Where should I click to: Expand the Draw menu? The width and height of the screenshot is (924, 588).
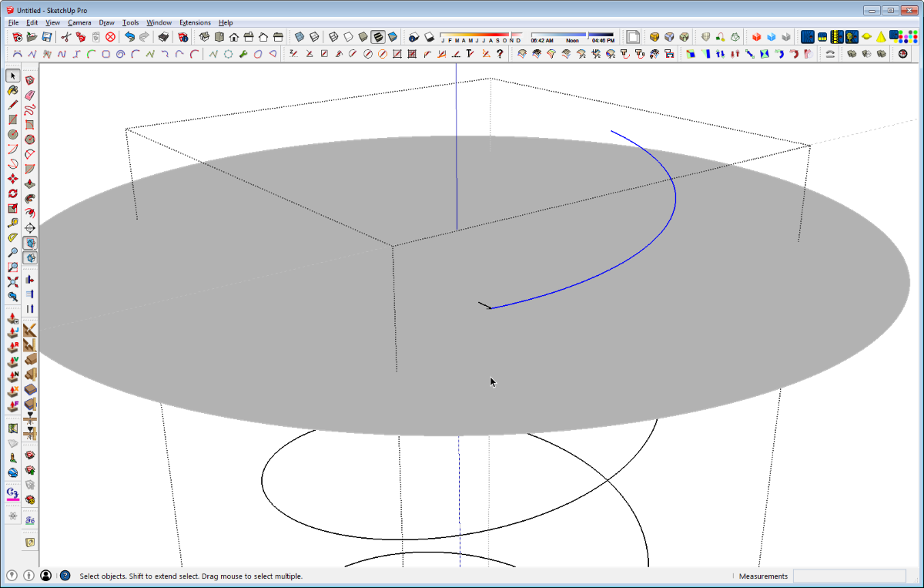click(106, 23)
